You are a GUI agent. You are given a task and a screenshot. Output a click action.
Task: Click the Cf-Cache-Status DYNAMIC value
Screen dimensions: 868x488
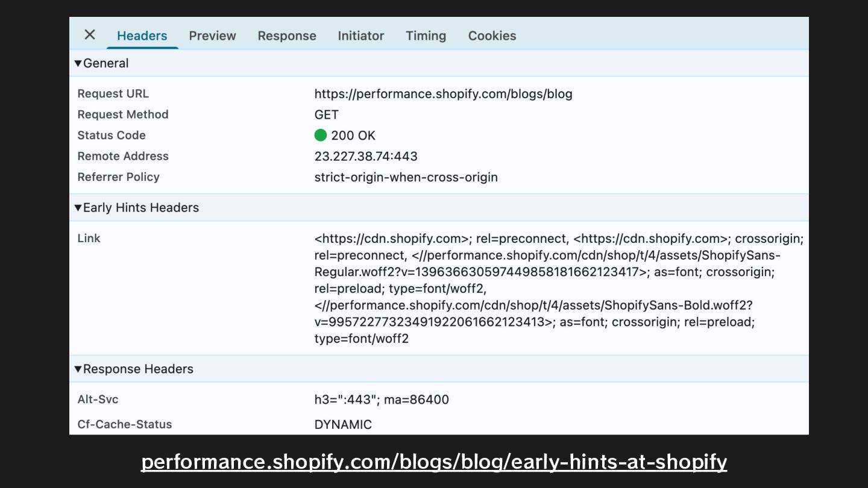click(343, 424)
